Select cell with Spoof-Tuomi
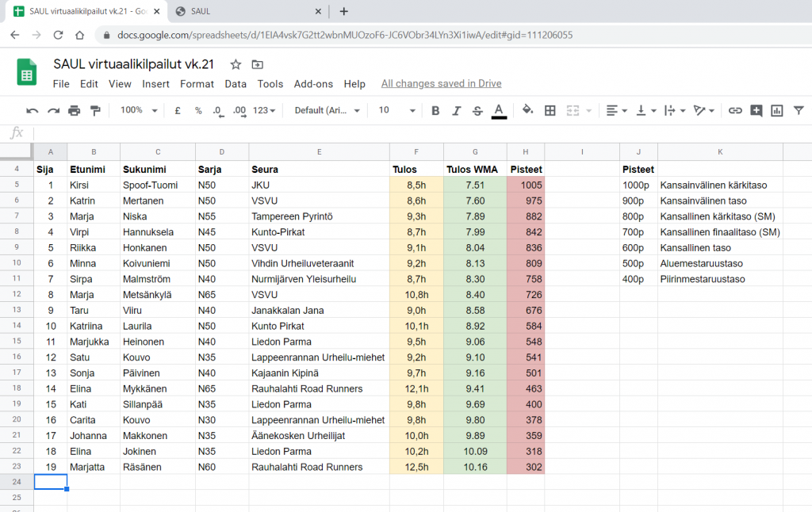812x512 pixels. click(x=158, y=185)
